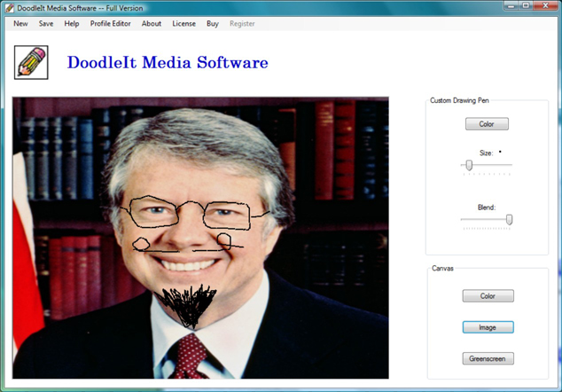
Task: Click the grayed Register menu item
Action: point(242,24)
